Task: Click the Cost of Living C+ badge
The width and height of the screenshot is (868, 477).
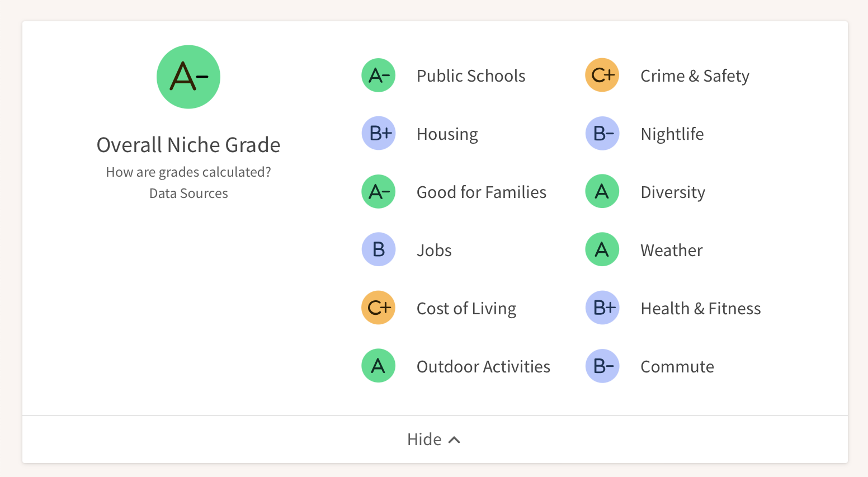Action: pyautogui.click(x=379, y=308)
